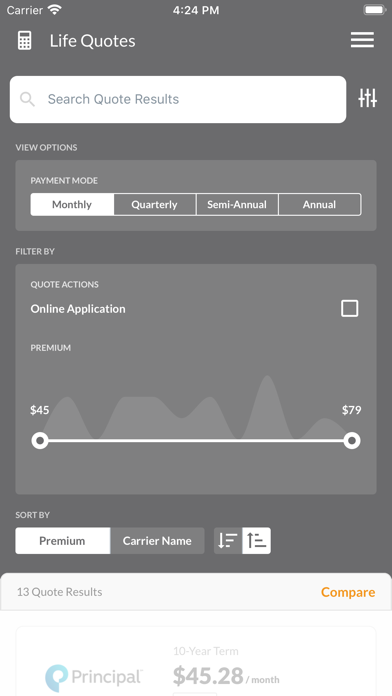Check the Online Application checkbox
Screen dimensions: 392x696
349,308
